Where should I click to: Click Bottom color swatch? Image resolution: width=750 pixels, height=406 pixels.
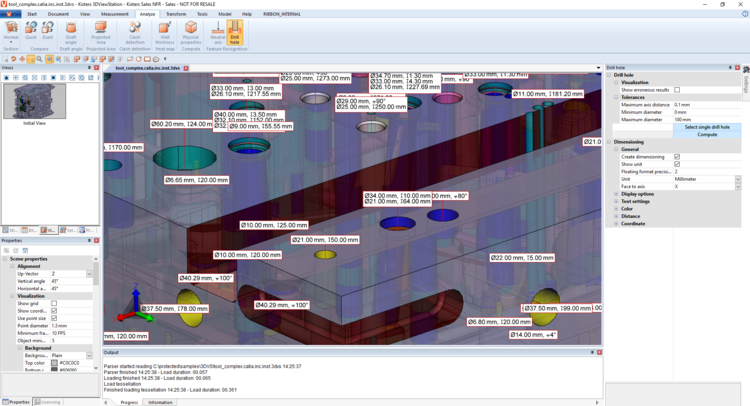pos(54,370)
